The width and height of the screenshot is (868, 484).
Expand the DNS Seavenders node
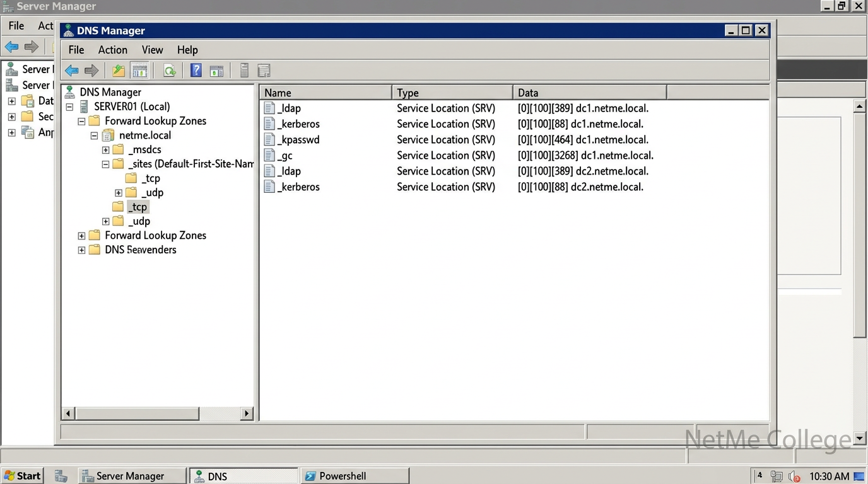click(x=81, y=250)
